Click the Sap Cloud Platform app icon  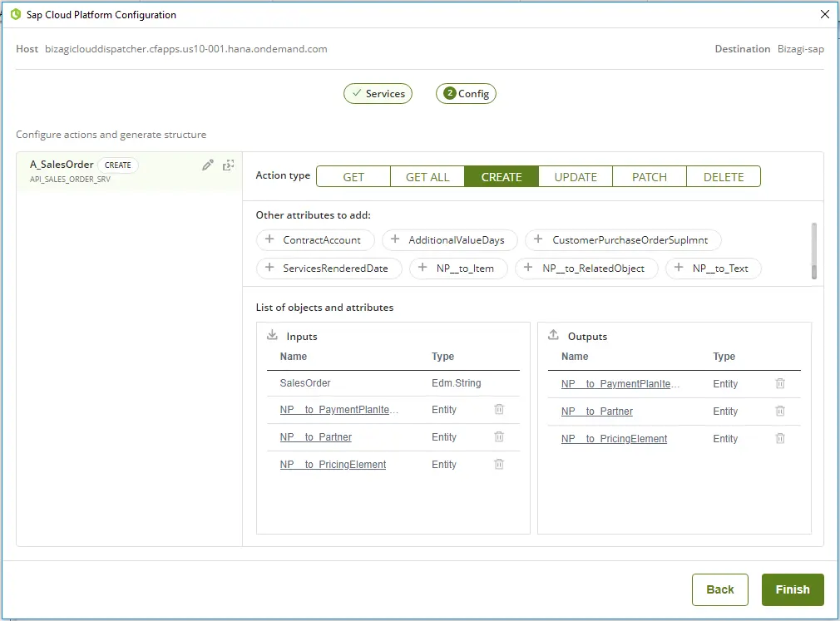point(16,14)
